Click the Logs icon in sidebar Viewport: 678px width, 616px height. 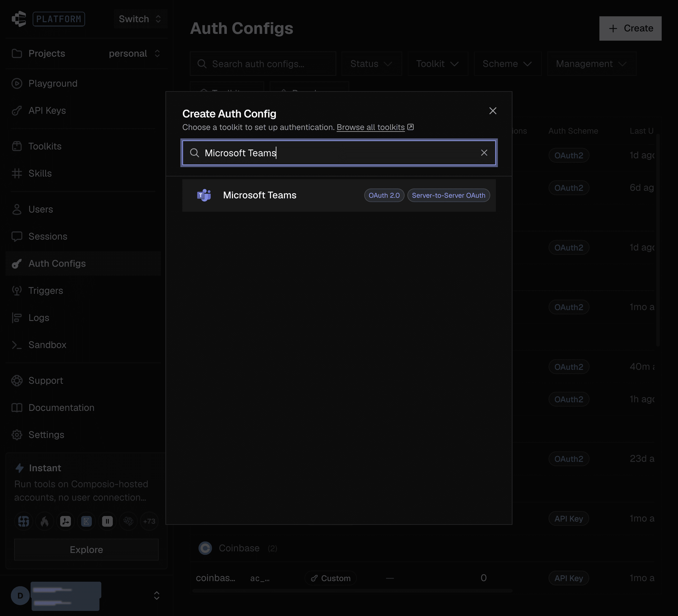pyautogui.click(x=17, y=318)
